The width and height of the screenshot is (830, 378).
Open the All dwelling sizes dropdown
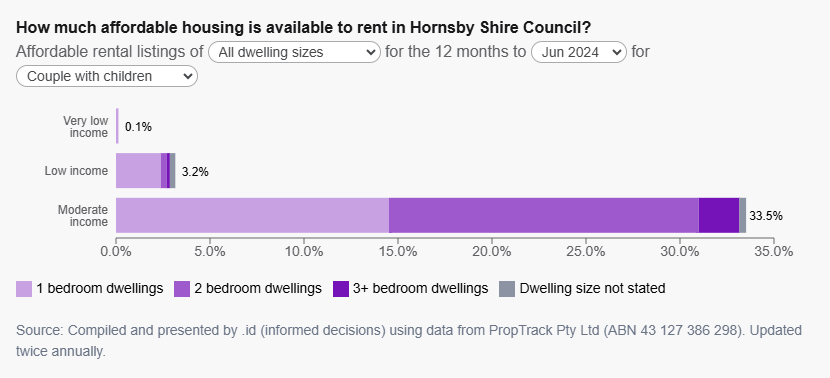point(294,52)
